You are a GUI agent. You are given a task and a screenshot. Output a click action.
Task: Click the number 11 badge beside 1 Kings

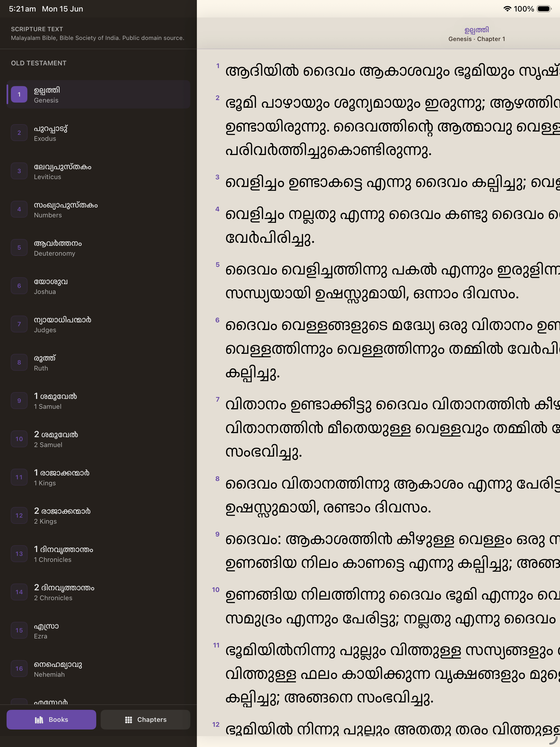click(19, 477)
